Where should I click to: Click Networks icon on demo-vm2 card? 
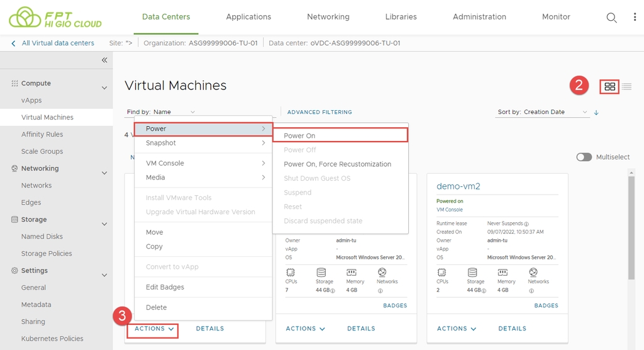click(x=533, y=272)
